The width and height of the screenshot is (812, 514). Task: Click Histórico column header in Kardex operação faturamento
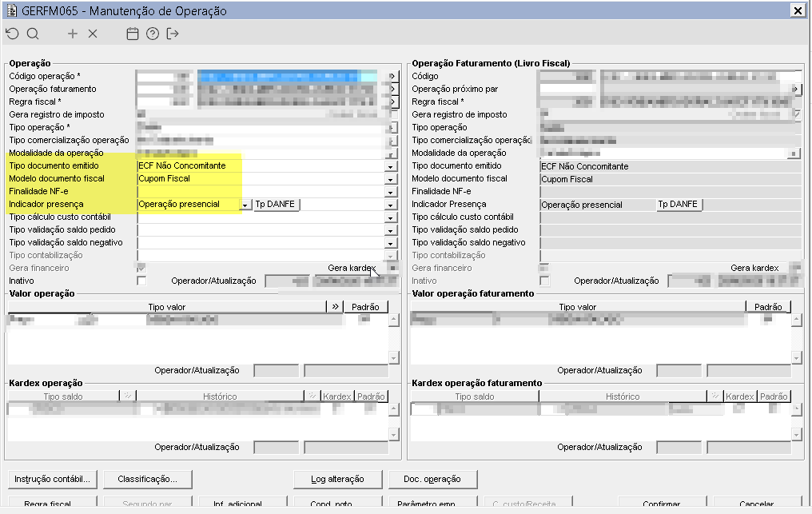click(x=623, y=396)
